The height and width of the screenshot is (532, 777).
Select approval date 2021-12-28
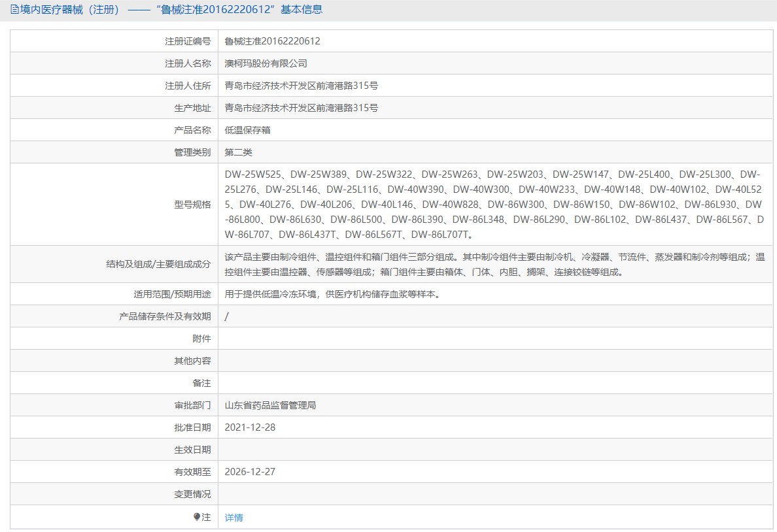pyautogui.click(x=250, y=427)
